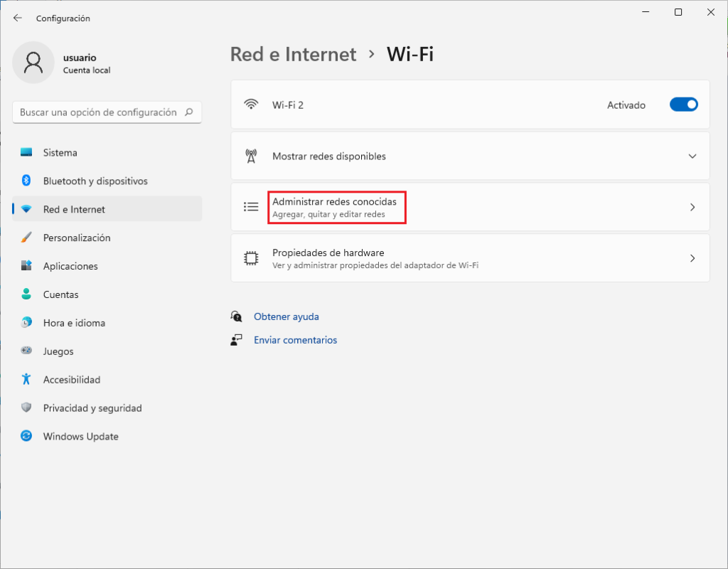Click the Mostrar redes disponibles antenna icon
The height and width of the screenshot is (569, 728).
[x=250, y=156]
